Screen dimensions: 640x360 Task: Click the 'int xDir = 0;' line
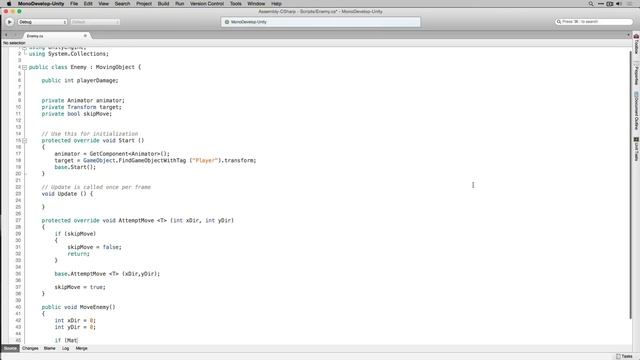pyautogui.click(x=75, y=320)
